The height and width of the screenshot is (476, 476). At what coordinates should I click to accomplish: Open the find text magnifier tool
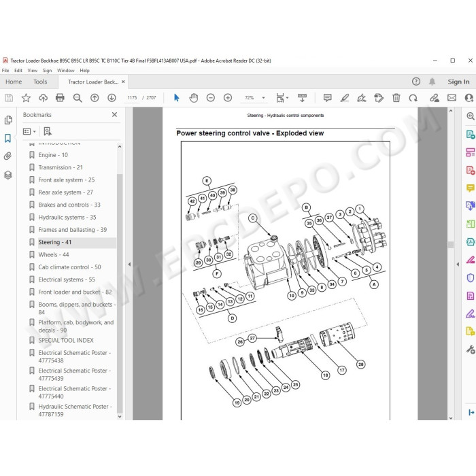78,98
